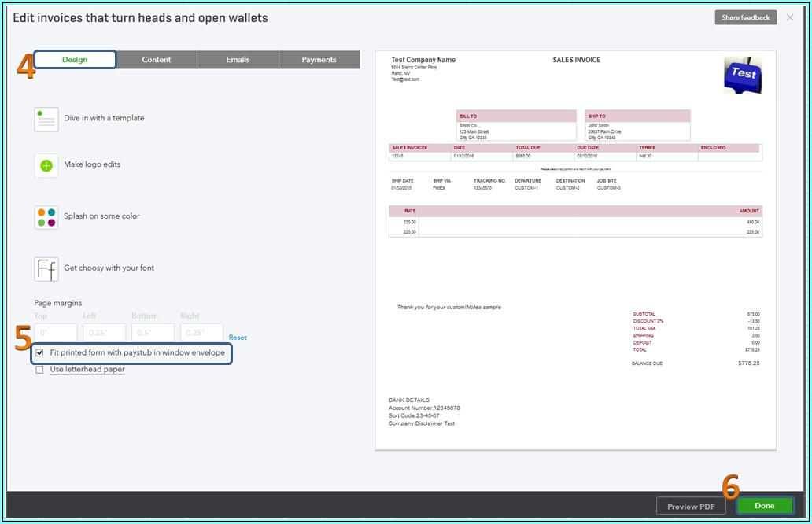Click the template icon beside Dive in
The width and height of the screenshot is (812, 524).
point(46,119)
